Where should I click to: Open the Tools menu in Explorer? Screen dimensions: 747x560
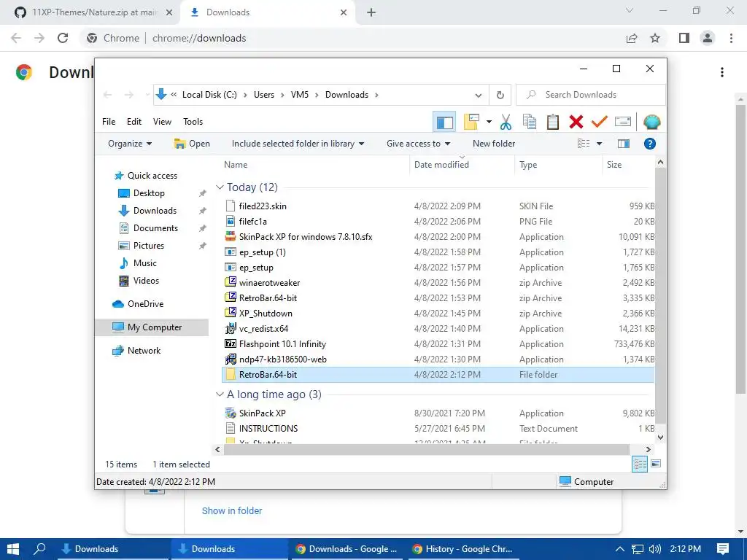point(193,122)
